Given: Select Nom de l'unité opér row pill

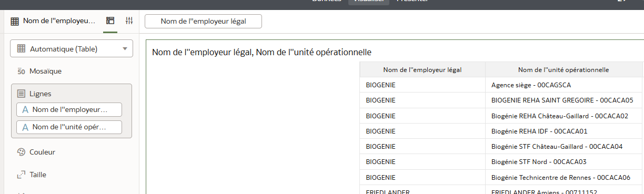Looking at the screenshot, I should [x=69, y=127].
